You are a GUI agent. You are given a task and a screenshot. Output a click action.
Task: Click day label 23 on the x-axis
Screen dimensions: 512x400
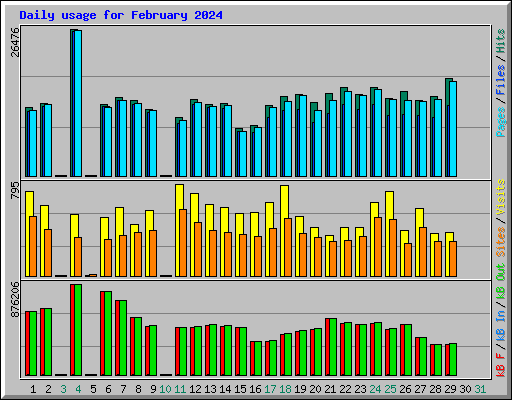tap(360, 389)
